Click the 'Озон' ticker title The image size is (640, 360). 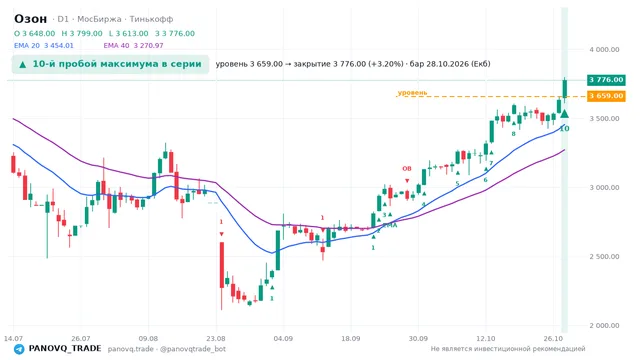point(31,19)
